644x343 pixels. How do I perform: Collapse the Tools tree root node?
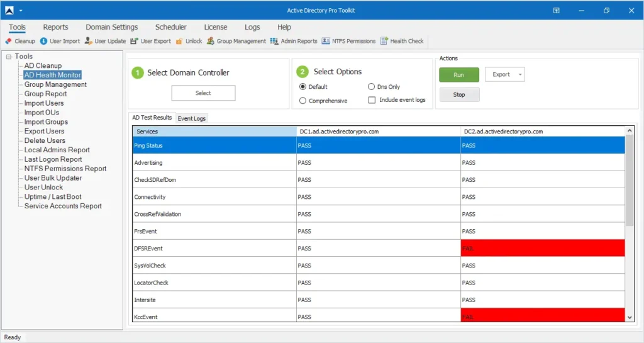9,57
